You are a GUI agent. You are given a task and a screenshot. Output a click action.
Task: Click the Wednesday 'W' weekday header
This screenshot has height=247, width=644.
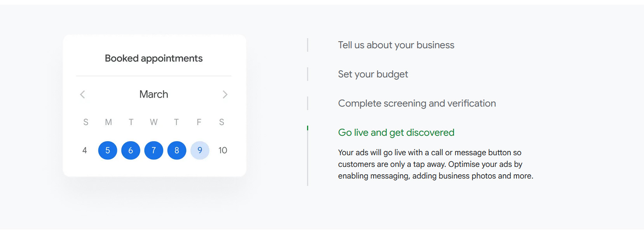coord(154,123)
